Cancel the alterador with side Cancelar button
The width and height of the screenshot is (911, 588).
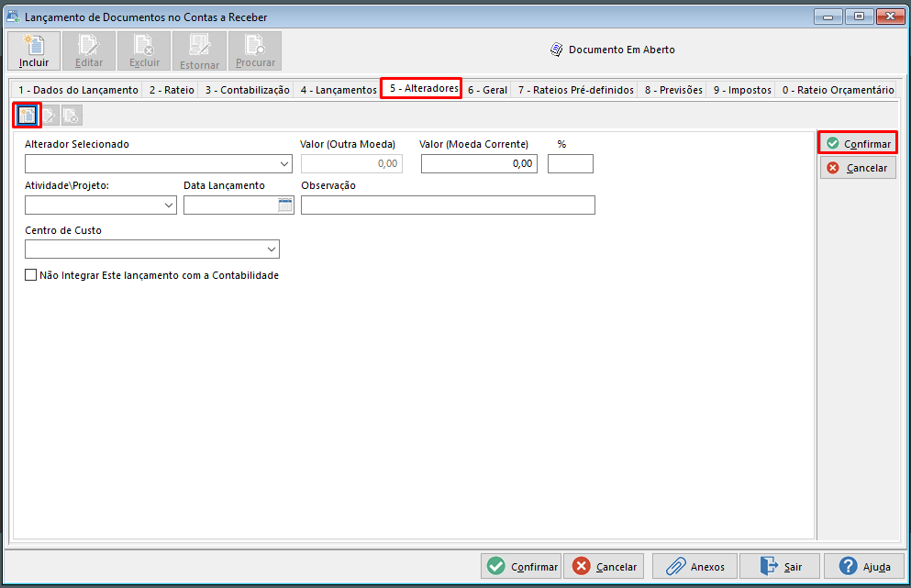tap(858, 168)
